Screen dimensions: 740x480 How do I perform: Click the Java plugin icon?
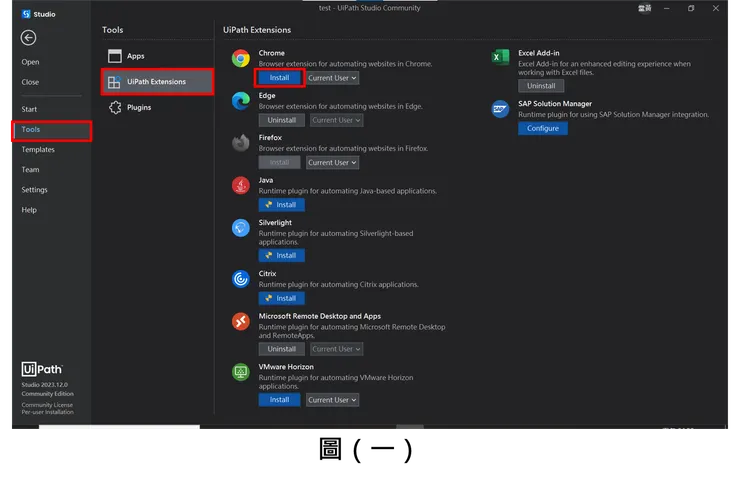click(241, 185)
